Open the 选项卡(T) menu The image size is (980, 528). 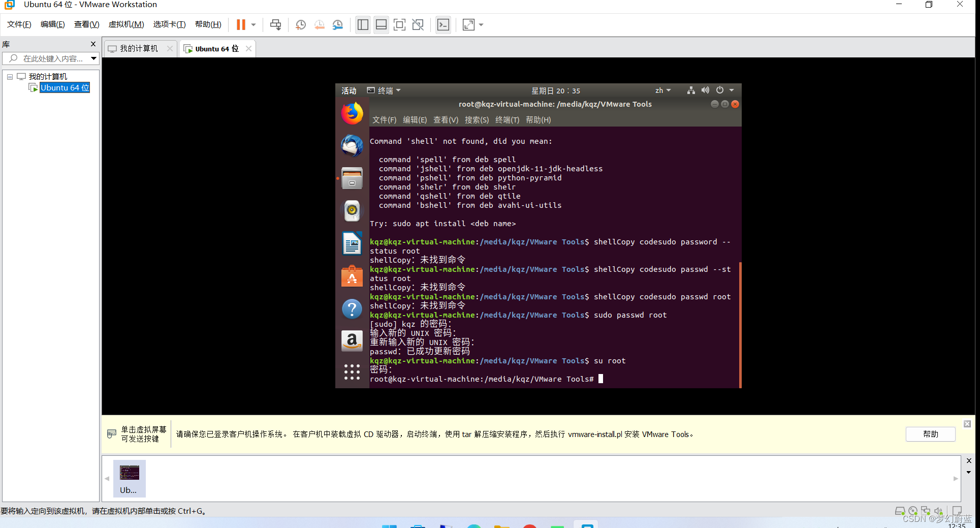[170, 24]
